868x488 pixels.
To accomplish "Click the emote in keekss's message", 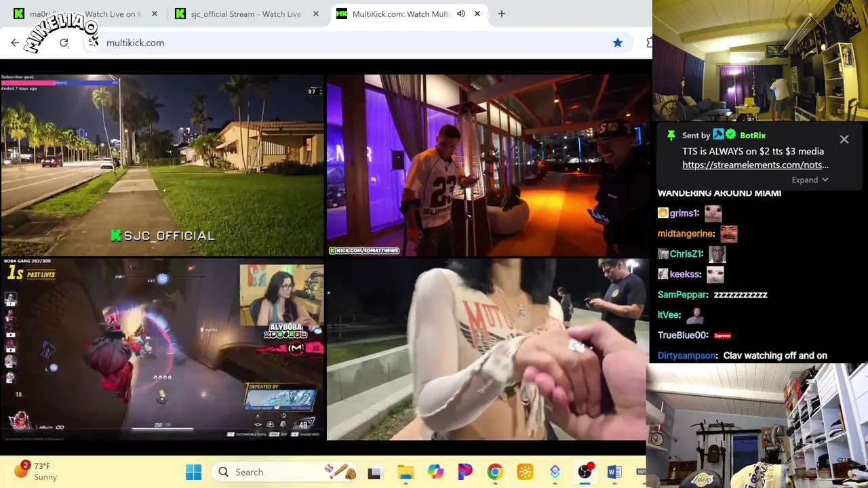I will pos(715,274).
